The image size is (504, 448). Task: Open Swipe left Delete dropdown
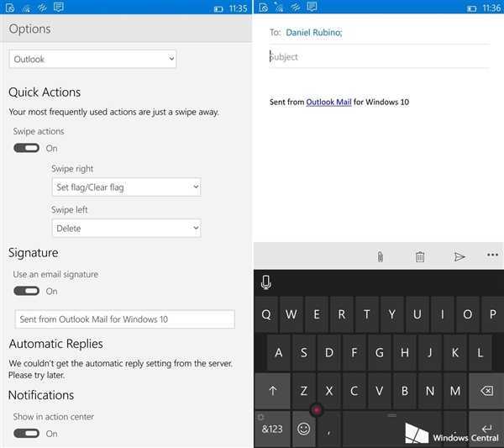pyautogui.click(x=126, y=228)
